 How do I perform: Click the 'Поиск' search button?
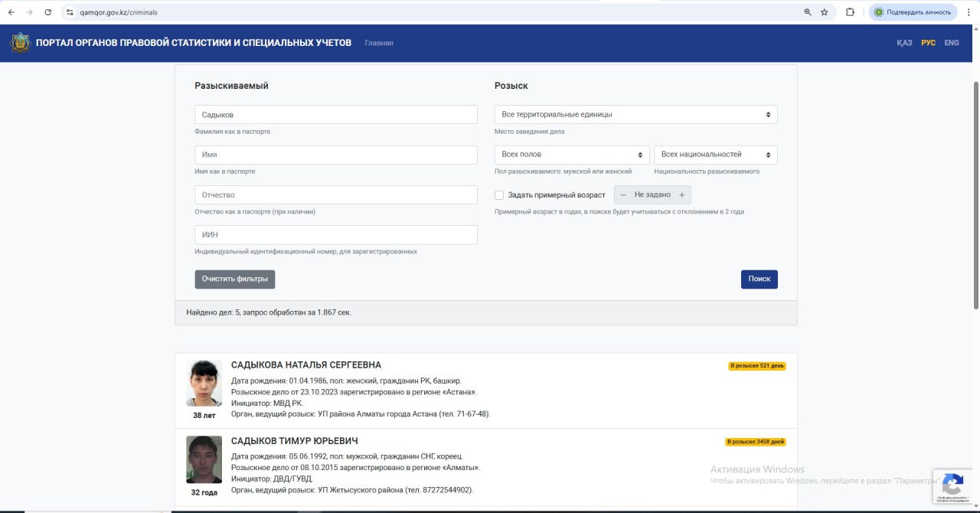(759, 279)
